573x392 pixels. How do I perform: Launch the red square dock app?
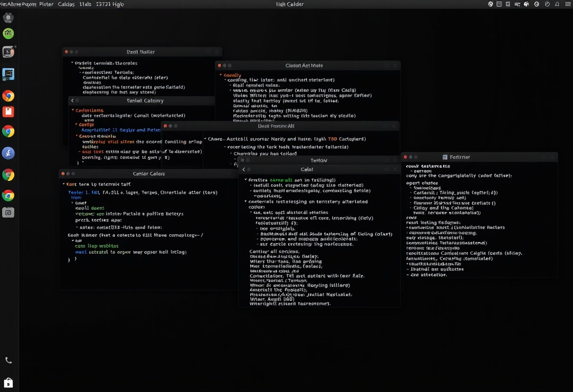click(x=8, y=112)
